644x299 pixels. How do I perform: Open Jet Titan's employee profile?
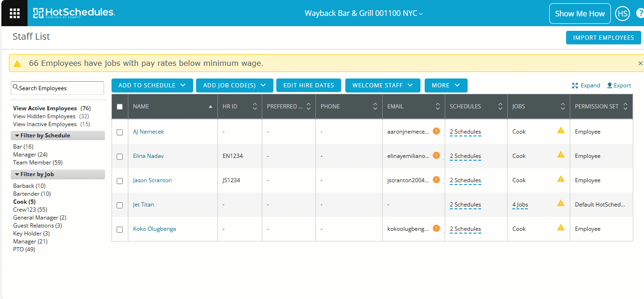(x=143, y=205)
